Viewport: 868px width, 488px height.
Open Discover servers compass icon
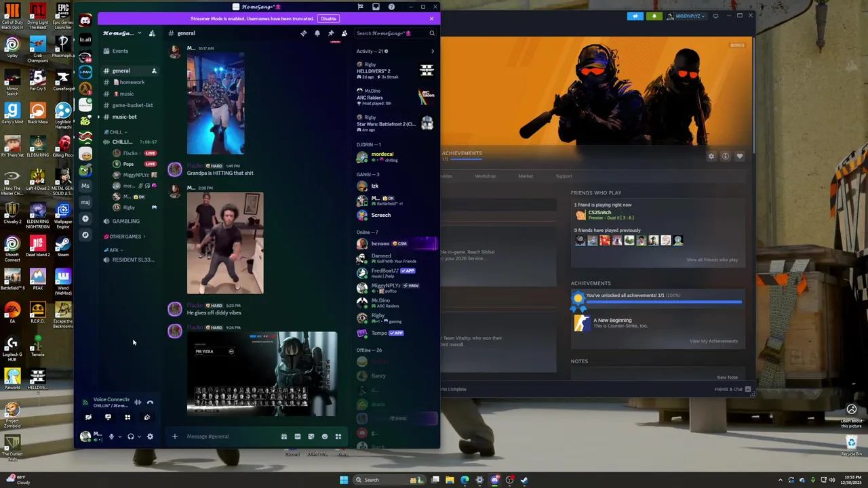point(85,235)
